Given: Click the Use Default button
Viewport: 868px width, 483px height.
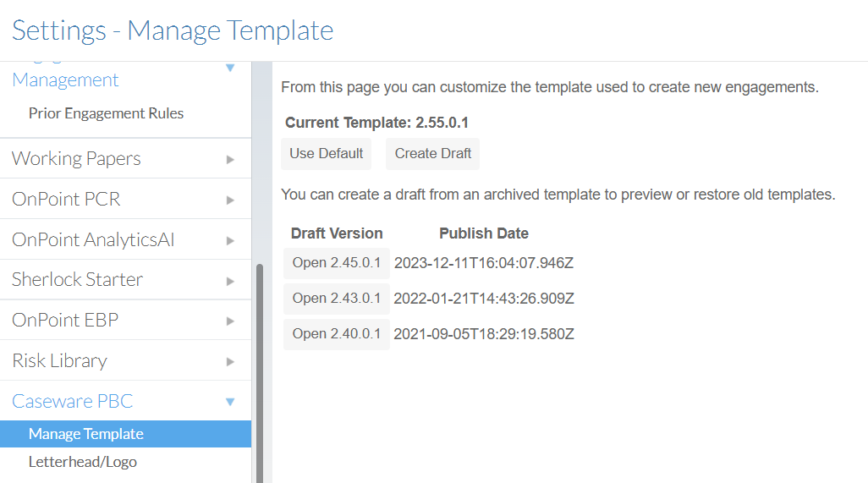Looking at the screenshot, I should coord(326,154).
